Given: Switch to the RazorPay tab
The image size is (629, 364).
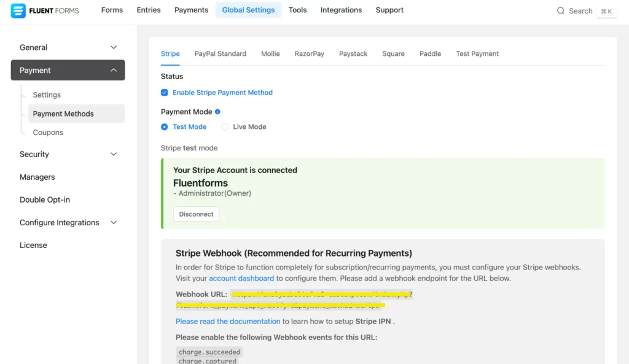Looking at the screenshot, I should 310,54.
